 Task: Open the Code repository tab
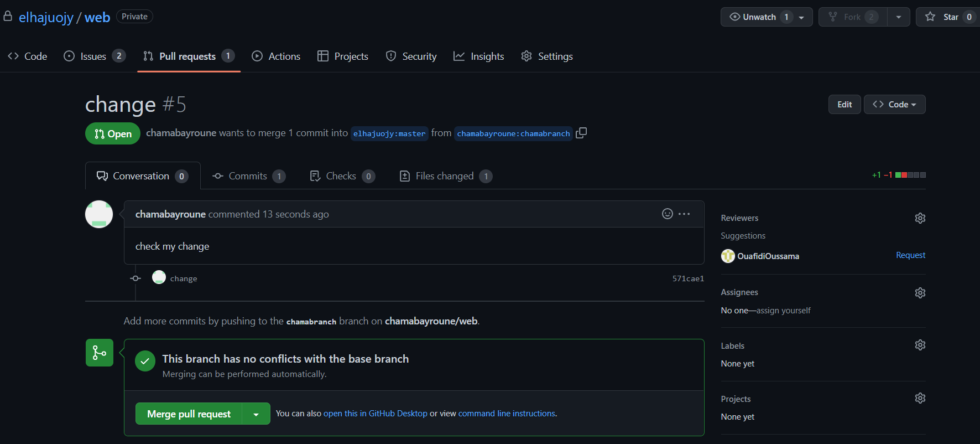[x=28, y=56]
